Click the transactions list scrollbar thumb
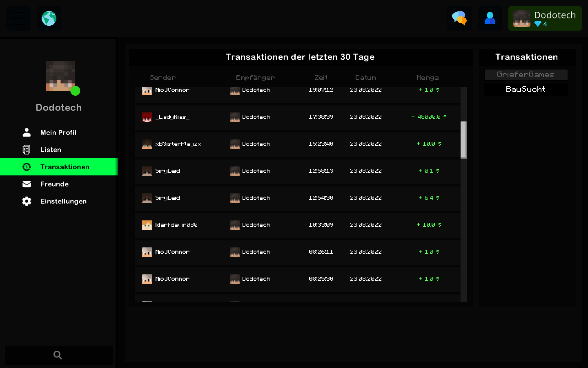Image resolution: width=588 pixels, height=368 pixels. click(463, 140)
